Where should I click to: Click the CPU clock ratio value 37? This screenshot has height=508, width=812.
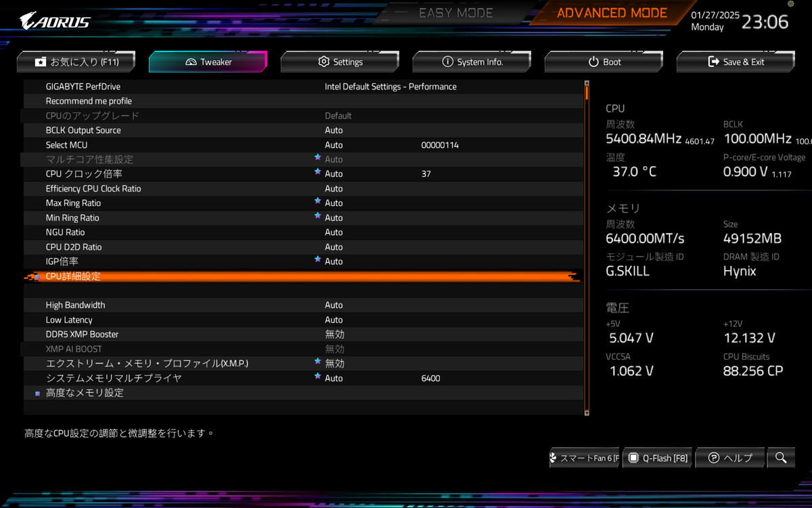click(426, 174)
